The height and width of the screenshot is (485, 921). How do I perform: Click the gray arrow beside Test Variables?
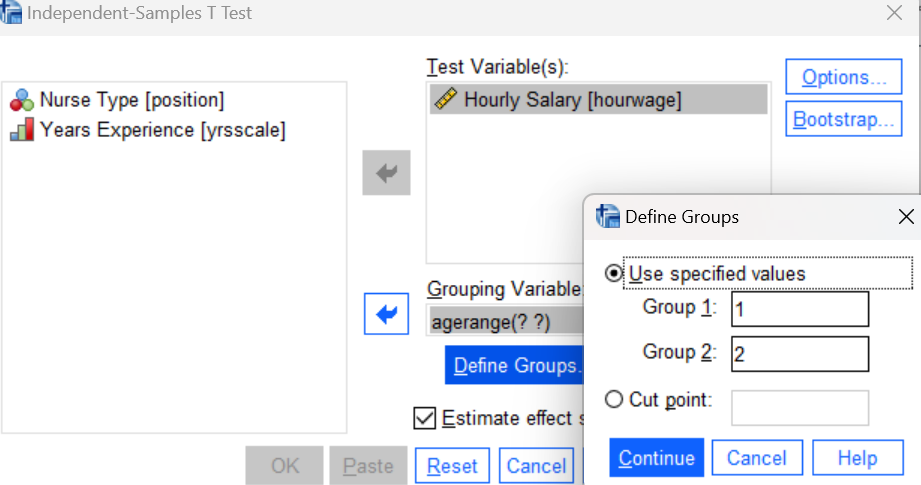[x=386, y=173]
